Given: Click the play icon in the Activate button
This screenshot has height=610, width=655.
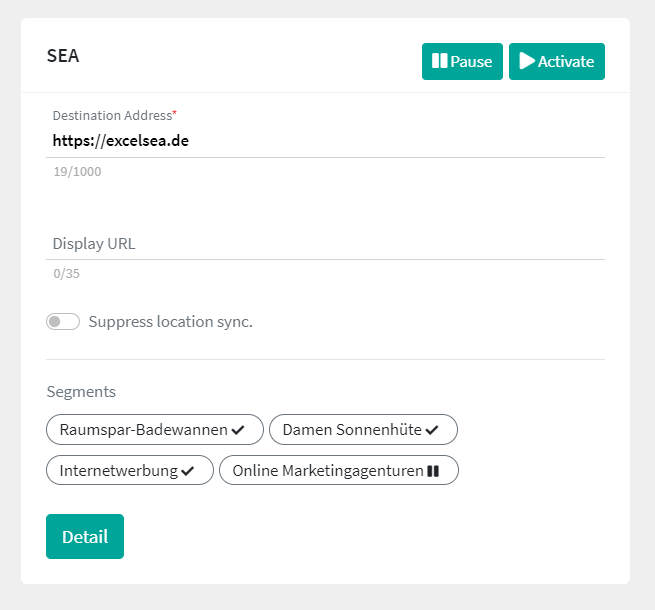Looking at the screenshot, I should coord(526,61).
